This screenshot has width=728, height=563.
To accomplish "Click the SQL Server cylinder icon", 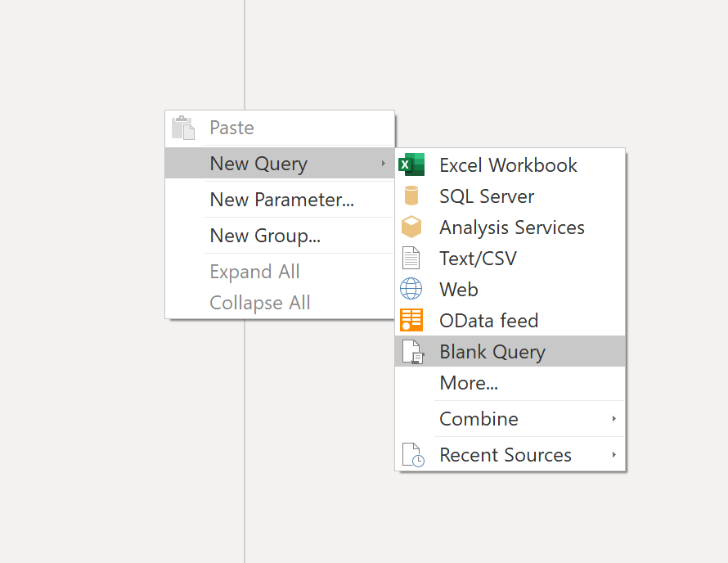I will coord(411,196).
